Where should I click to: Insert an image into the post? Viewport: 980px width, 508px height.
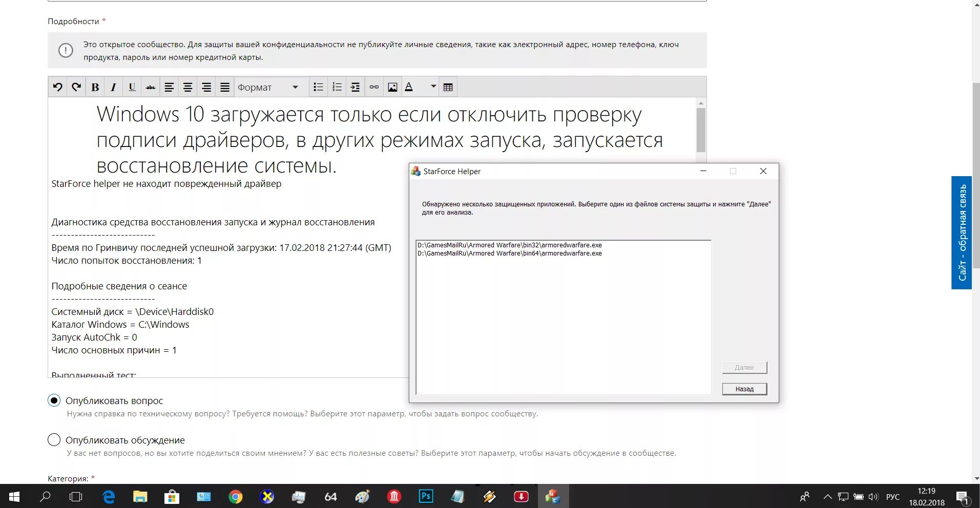(x=392, y=87)
